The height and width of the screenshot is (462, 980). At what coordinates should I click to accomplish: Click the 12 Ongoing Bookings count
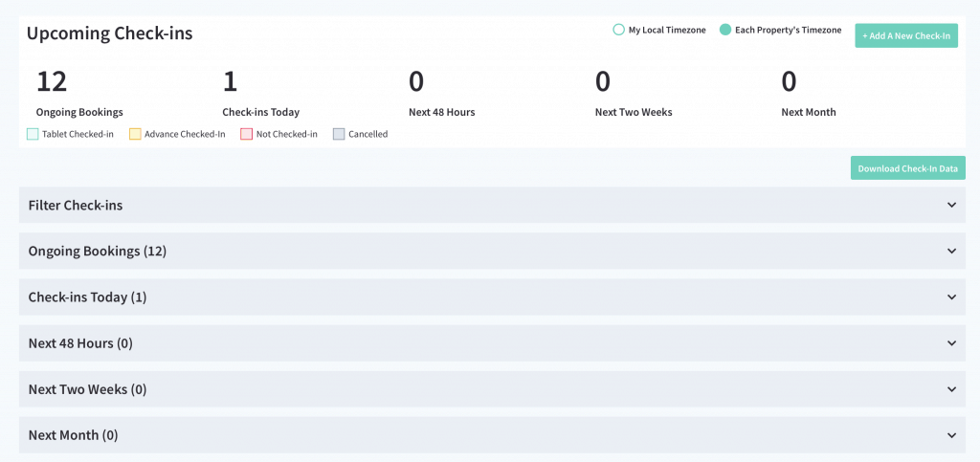[52, 82]
